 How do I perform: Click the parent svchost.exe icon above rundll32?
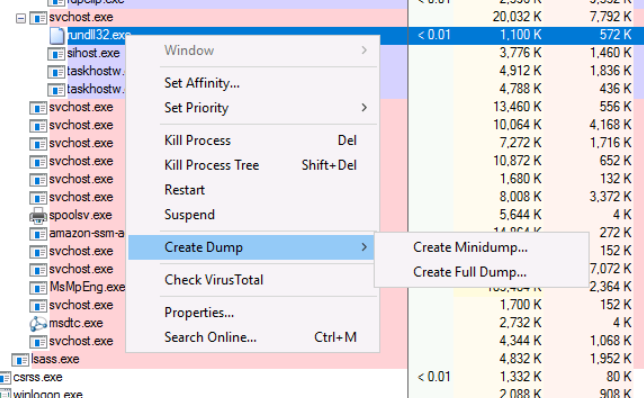tap(38, 18)
